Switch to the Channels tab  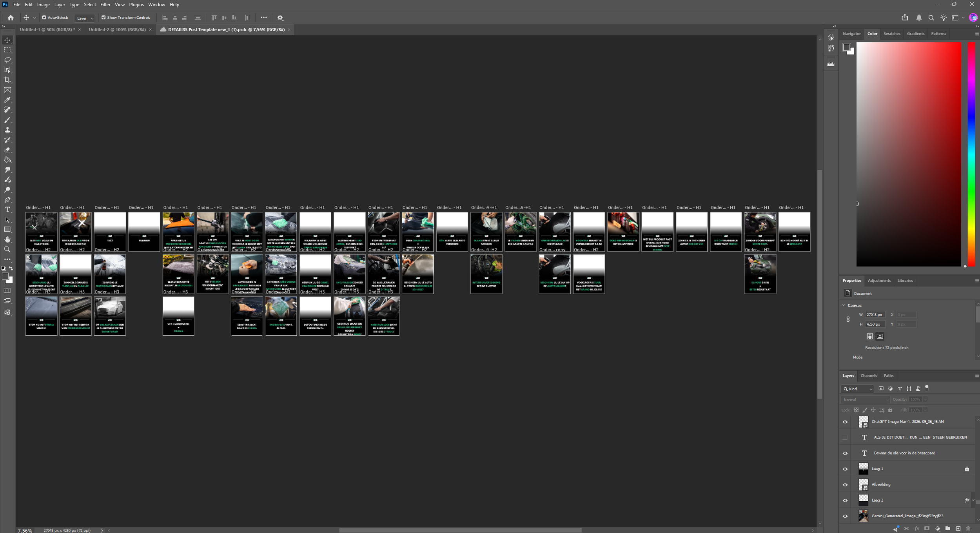(869, 376)
